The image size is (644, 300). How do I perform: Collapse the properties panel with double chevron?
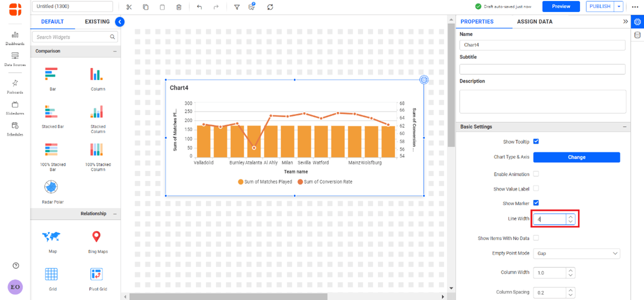(x=625, y=22)
